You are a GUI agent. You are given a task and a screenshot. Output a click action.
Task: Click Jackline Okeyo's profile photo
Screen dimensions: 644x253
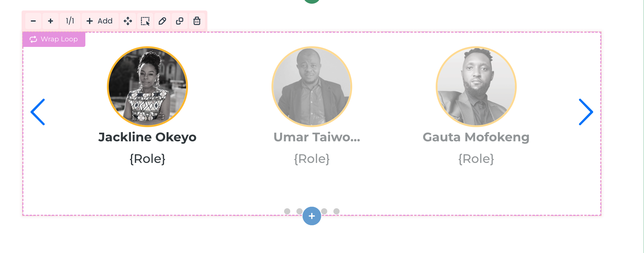click(x=148, y=87)
